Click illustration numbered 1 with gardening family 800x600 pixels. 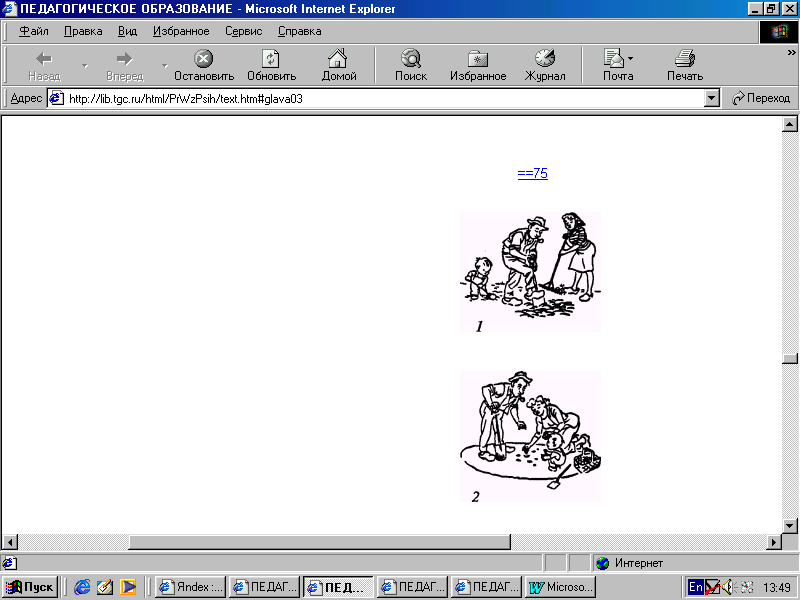click(x=531, y=272)
